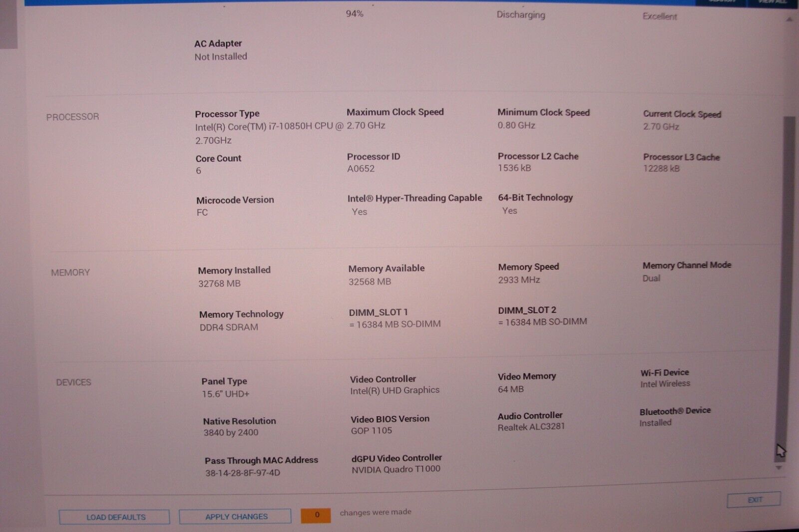Click the 'Intel(R) UHD Graphics' video controller value
This screenshot has height=532, width=799.
click(395, 390)
